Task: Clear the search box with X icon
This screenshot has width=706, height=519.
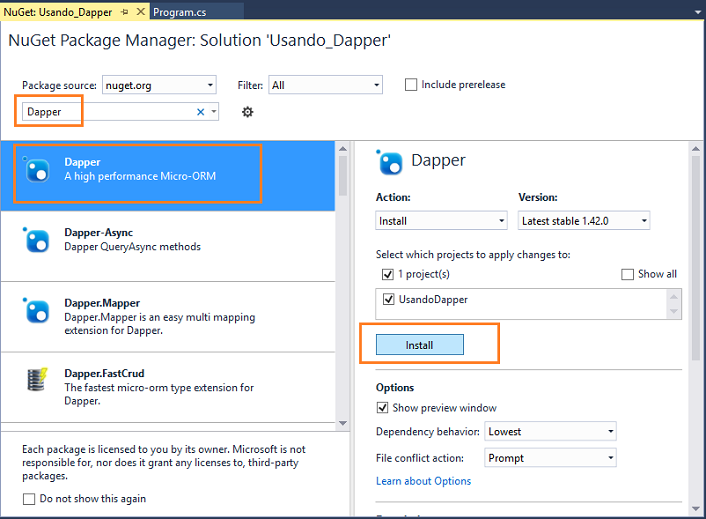Action: [x=200, y=112]
